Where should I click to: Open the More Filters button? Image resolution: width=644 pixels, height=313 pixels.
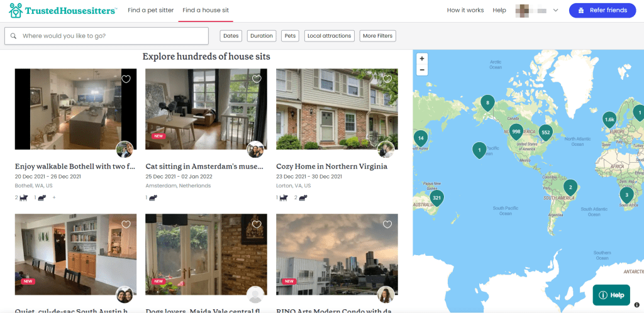[x=378, y=36]
